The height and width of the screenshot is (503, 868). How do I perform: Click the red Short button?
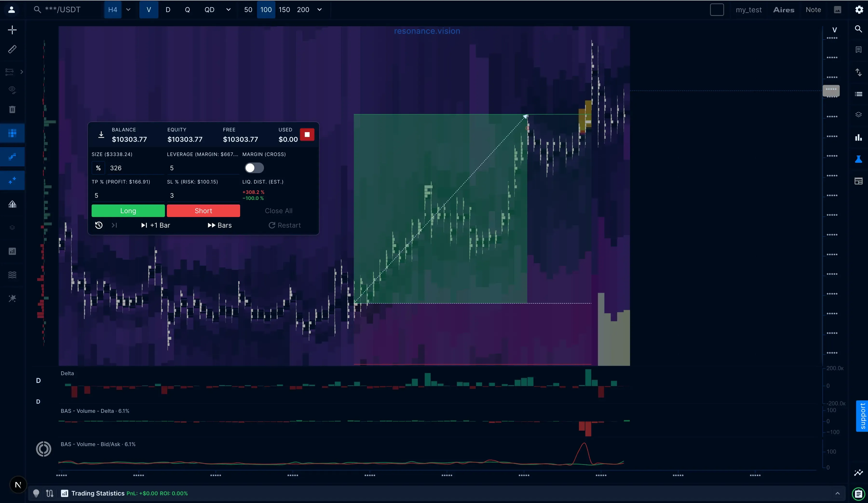203,211
